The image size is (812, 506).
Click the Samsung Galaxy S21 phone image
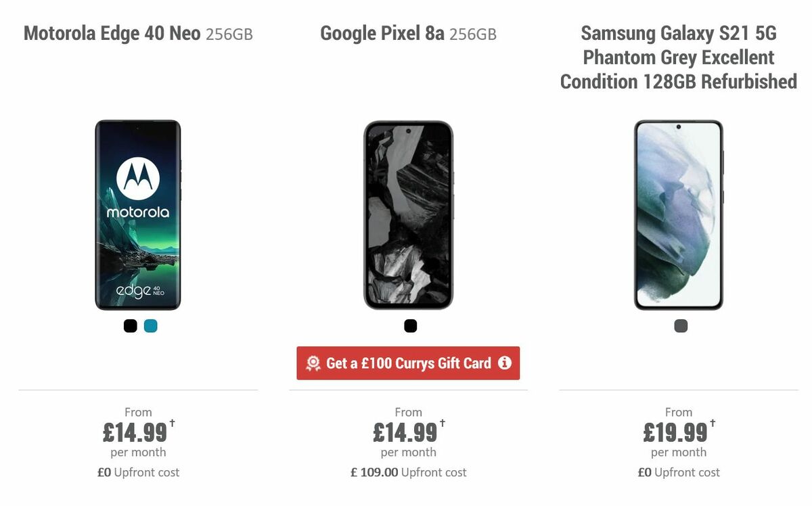coord(679,213)
